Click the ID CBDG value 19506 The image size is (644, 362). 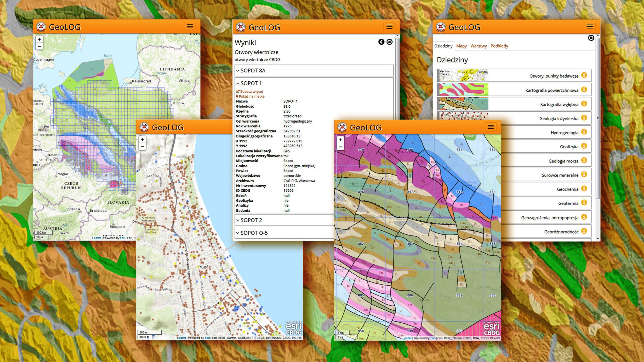point(288,190)
